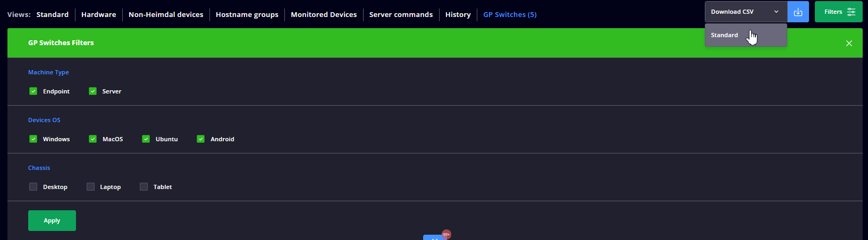
Task: Uncheck the Server machine type
Action: [x=93, y=91]
